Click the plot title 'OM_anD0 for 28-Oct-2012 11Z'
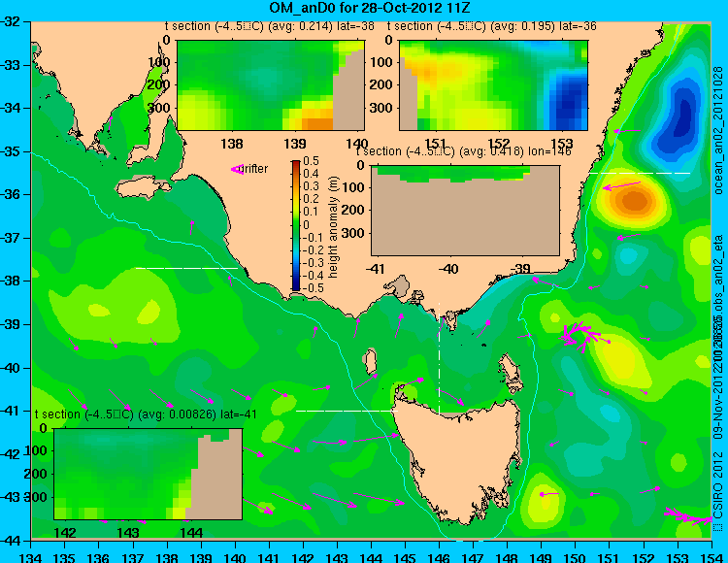Image resolution: width=728 pixels, height=563 pixels. (x=370, y=8)
